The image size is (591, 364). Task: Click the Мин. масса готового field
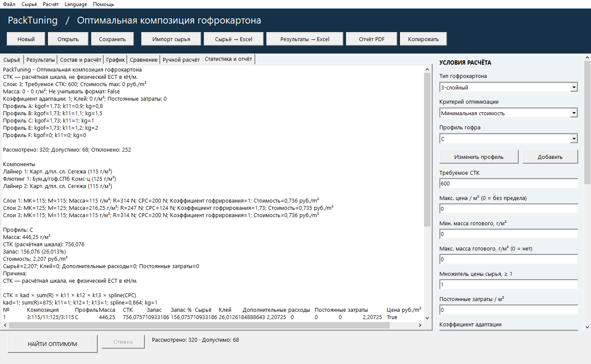[x=508, y=234]
